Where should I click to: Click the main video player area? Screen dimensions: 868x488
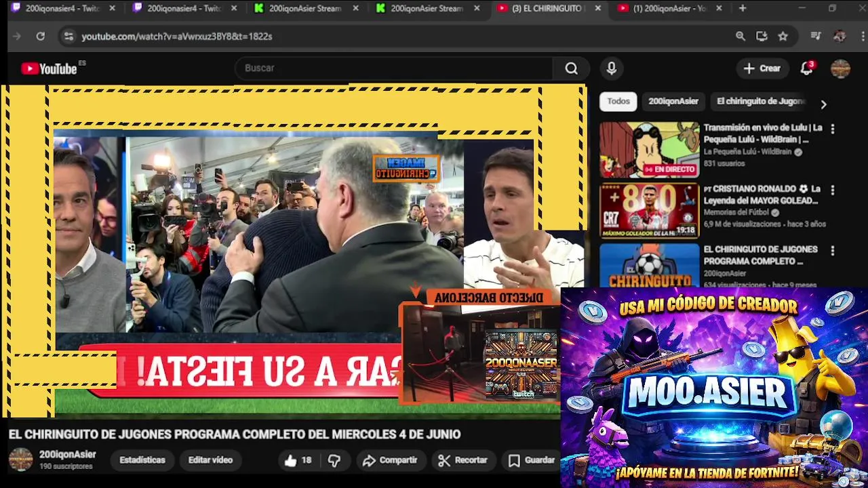pos(293,251)
